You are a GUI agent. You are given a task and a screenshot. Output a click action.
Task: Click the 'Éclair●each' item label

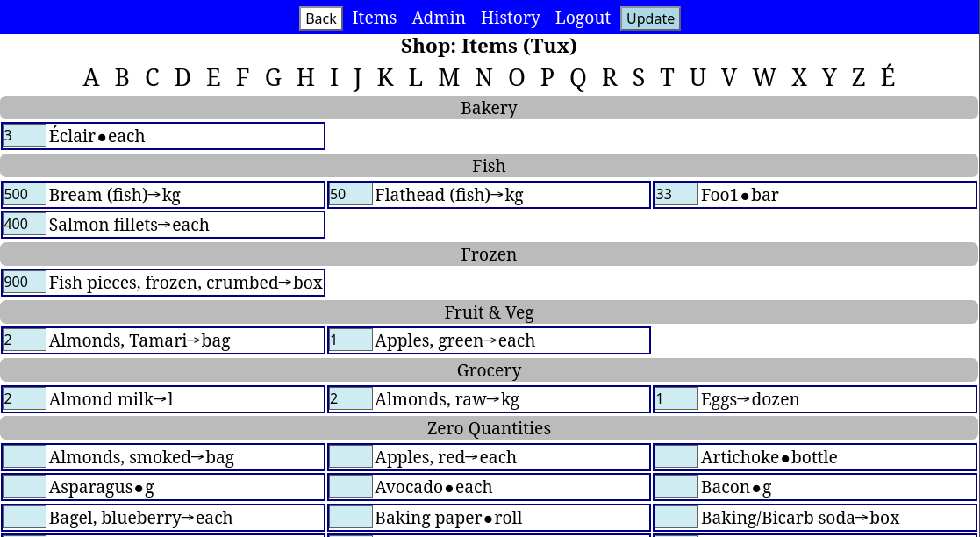tap(97, 136)
